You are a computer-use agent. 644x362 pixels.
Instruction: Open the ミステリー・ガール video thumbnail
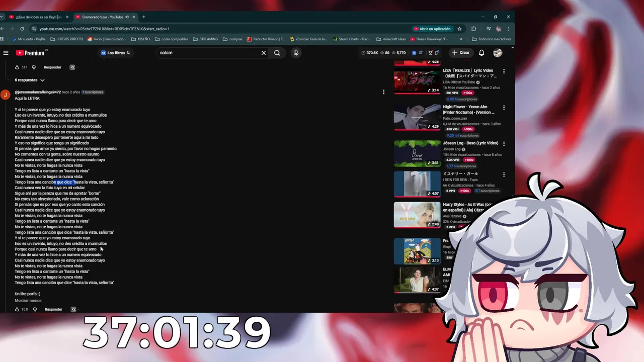pos(417,184)
